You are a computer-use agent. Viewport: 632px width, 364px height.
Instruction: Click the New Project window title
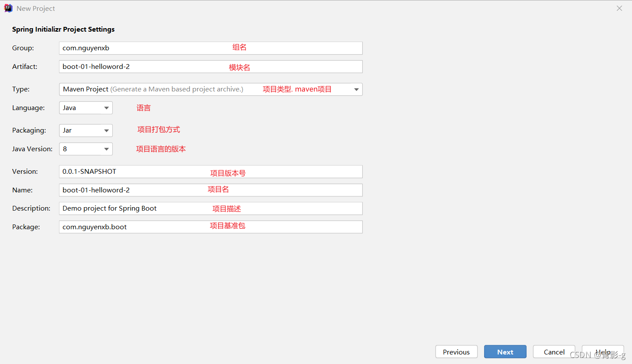coord(36,9)
